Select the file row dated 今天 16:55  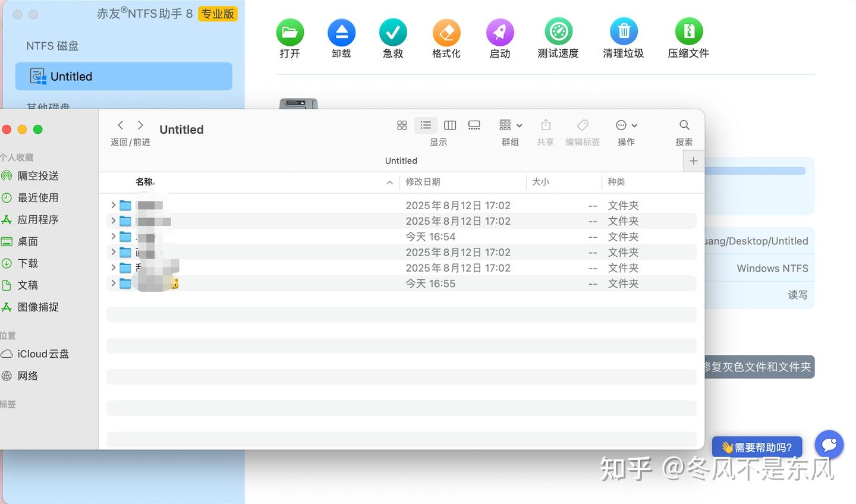click(x=401, y=283)
